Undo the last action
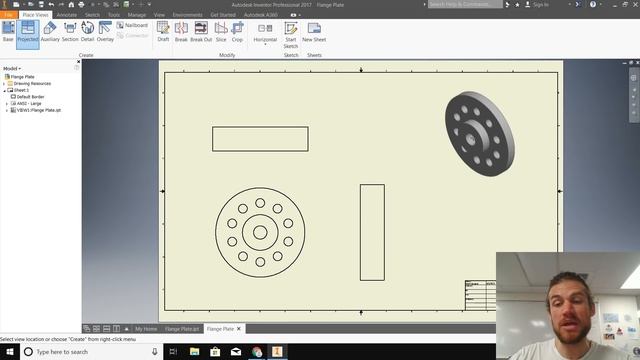The height and width of the screenshot is (360, 640). 51,4
